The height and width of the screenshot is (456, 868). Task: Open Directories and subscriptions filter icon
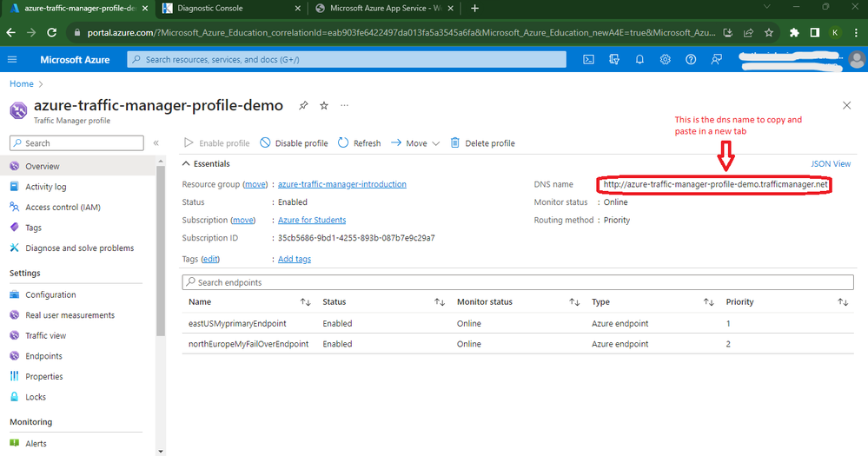[614, 59]
